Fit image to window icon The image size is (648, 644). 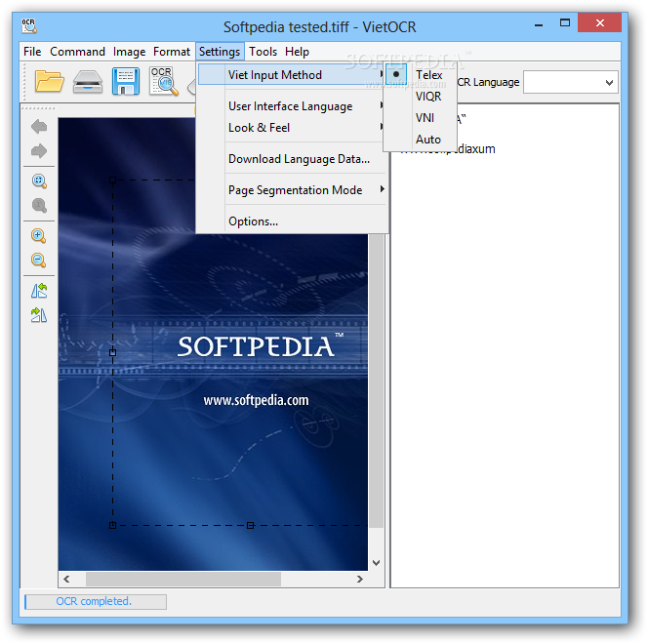pos(39,181)
